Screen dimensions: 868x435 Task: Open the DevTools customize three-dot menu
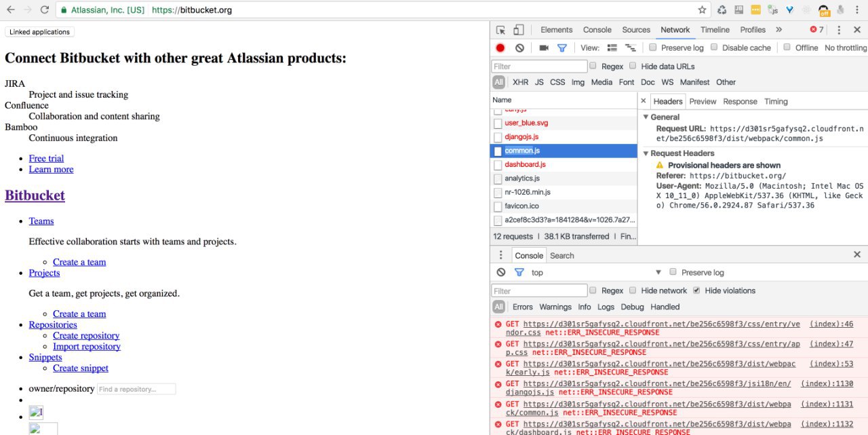point(839,30)
